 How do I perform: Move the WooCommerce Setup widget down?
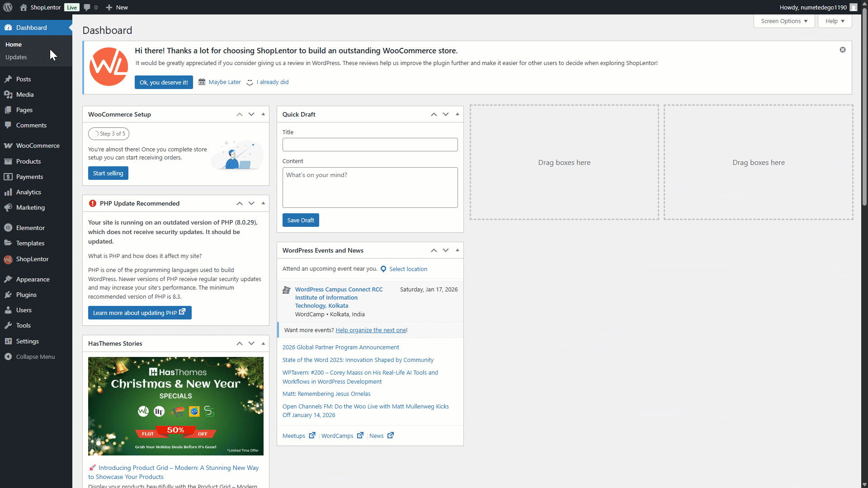click(x=251, y=114)
